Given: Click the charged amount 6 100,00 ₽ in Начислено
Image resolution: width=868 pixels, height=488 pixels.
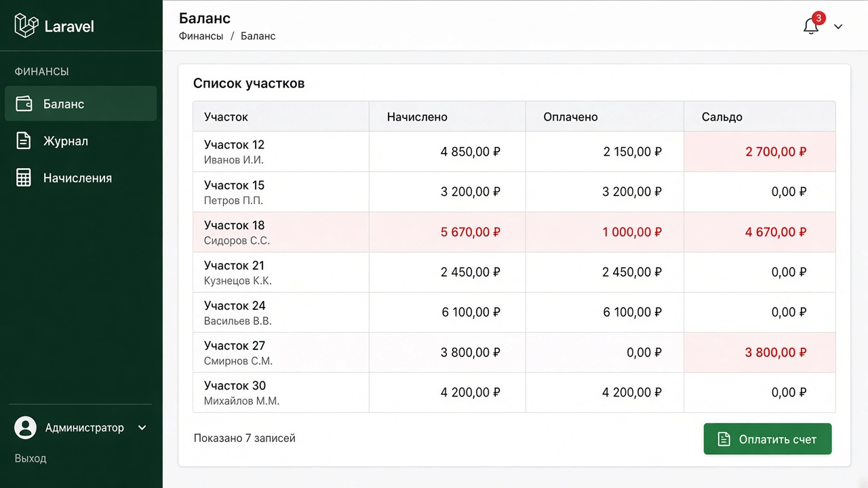Looking at the screenshot, I should coord(471,312).
